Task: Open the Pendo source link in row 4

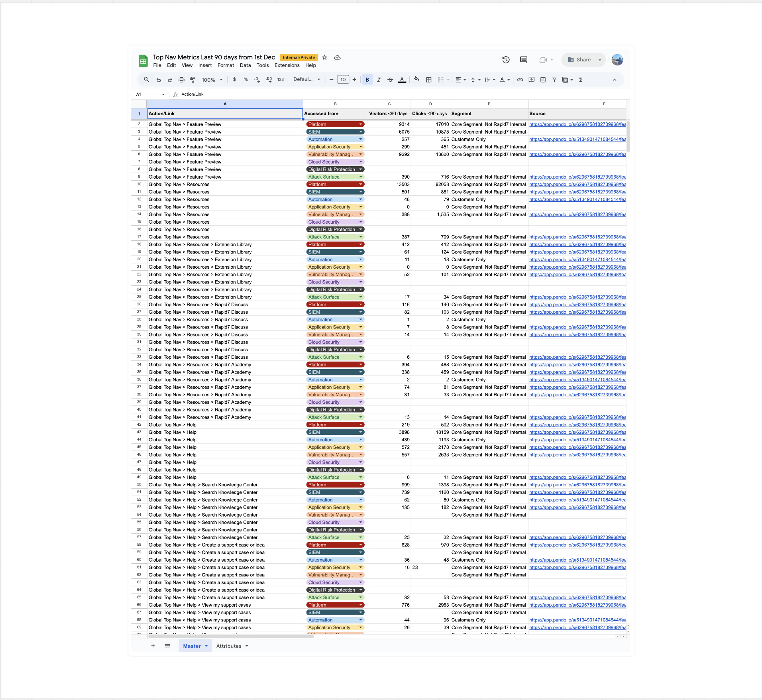Action: 577,140
